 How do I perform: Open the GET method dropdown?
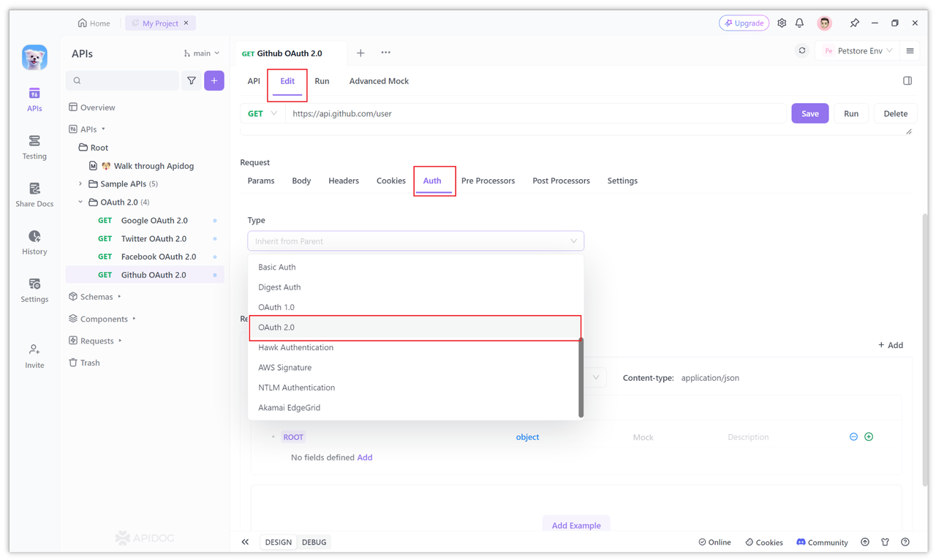(263, 114)
